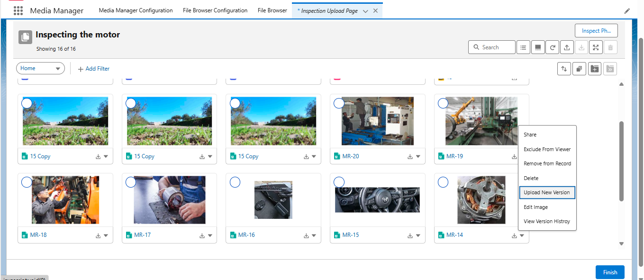Switch to list view
644x280 pixels.
523,47
